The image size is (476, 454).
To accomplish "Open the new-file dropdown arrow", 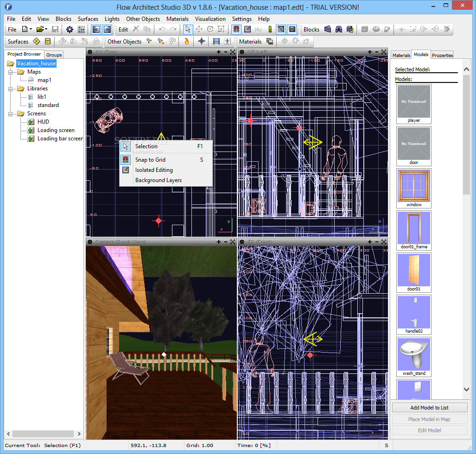I will click(x=31, y=30).
